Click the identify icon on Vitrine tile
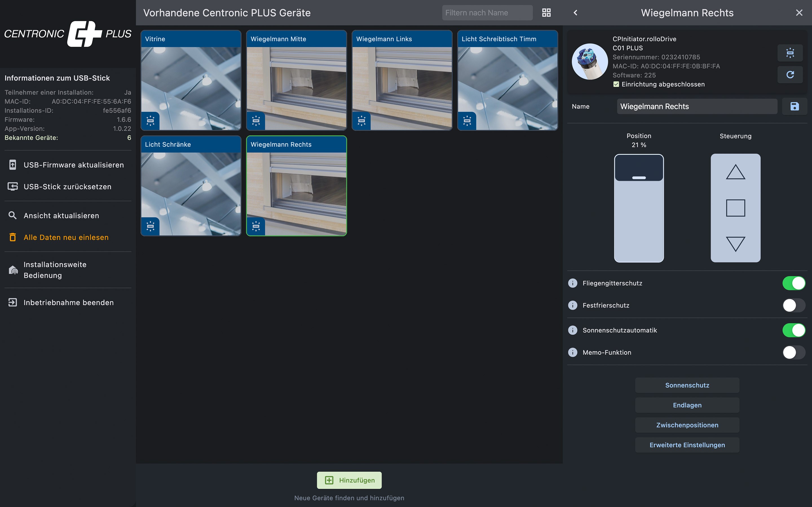 pyautogui.click(x=150, y=120)
